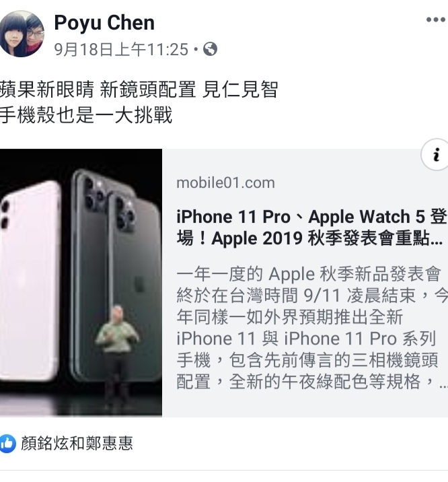The width and height of the screenshot is (448, 482).
Task: Tap the public globe privacy icon
Action: [211, 49]
